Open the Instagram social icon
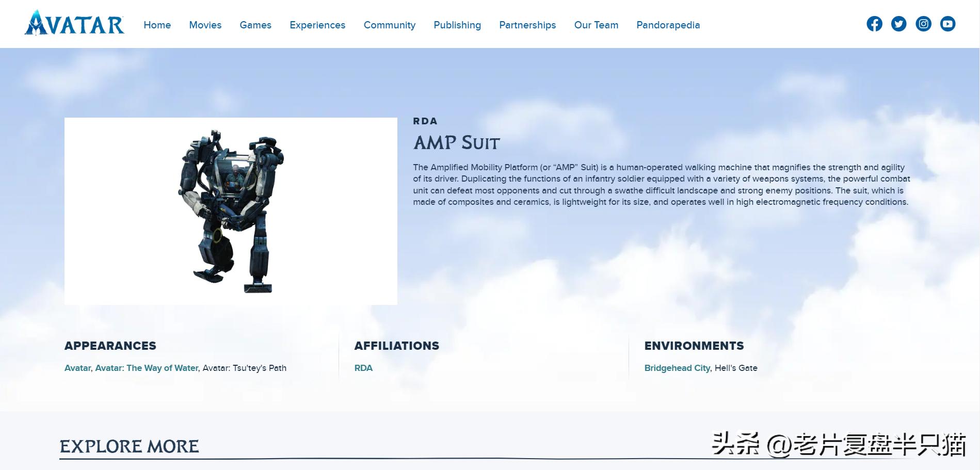The height and width of the screenshot is (470, 980). click(x=923, y=24)
